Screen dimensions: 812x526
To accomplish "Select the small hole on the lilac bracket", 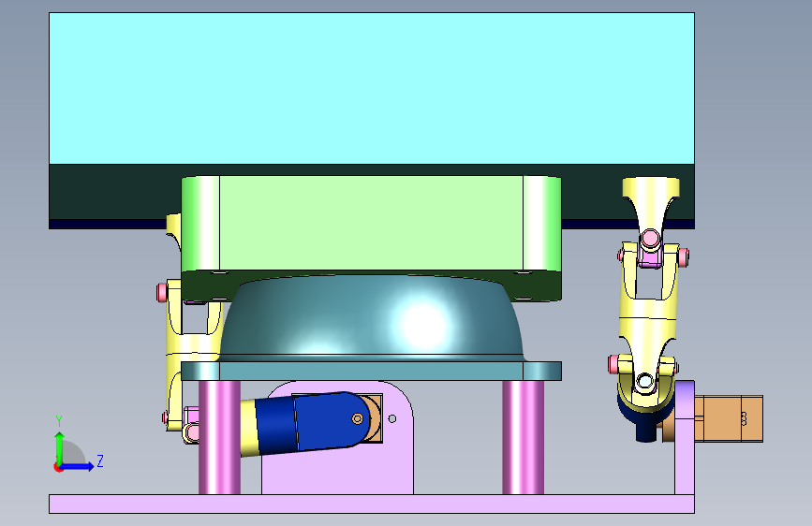I will (392, 418).
